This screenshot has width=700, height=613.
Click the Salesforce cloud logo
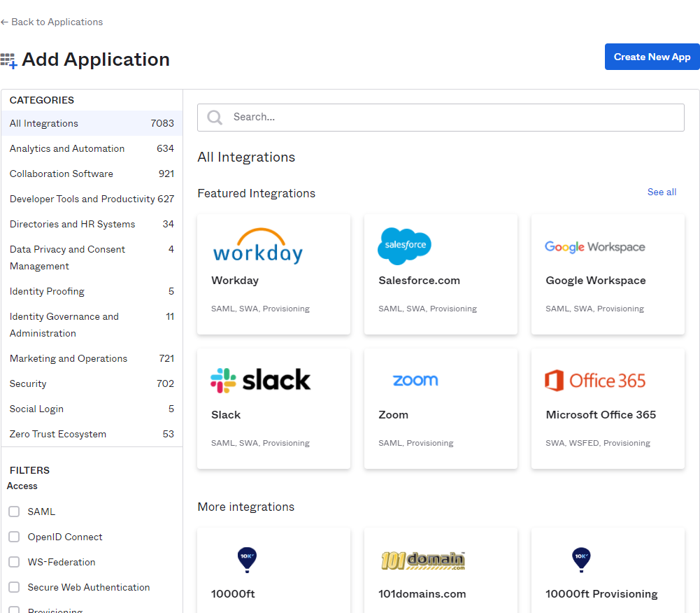pyautogui.click(x=404, y=246)
